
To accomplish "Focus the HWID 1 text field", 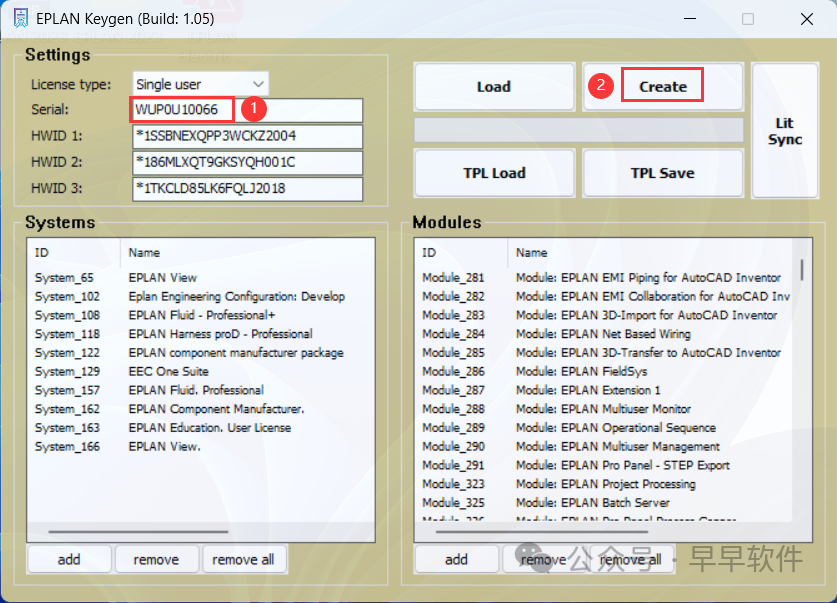I will [247, 136].
